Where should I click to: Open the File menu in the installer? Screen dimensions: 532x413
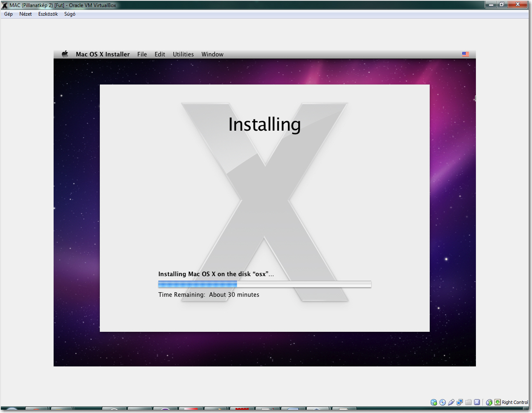tap(142, 54)
